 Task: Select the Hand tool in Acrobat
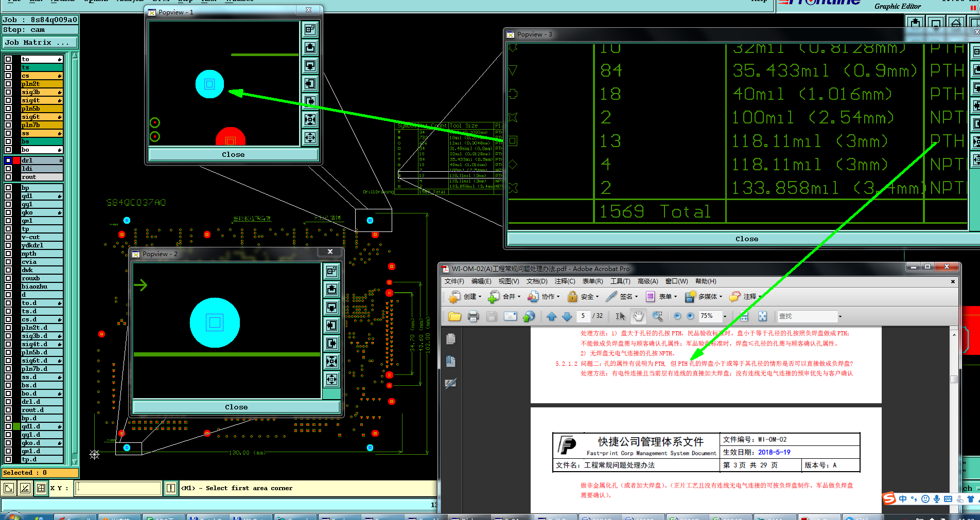click(638, 316)
